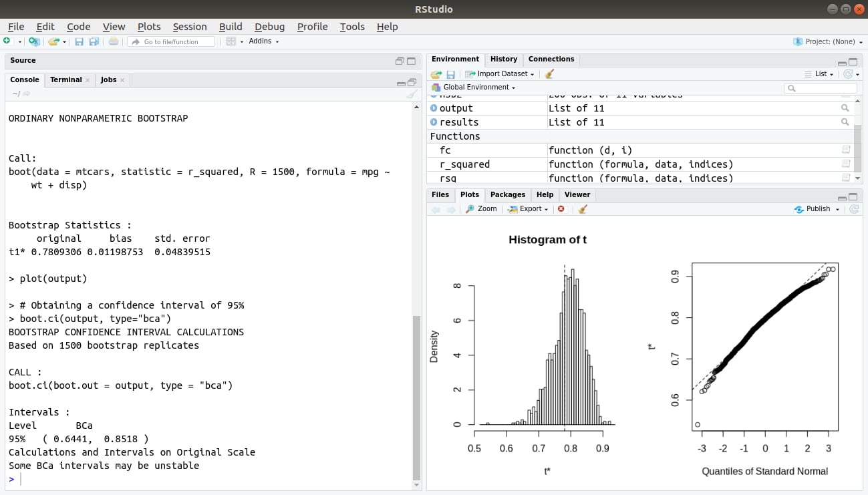Create a new R script file

click(6, 41)
